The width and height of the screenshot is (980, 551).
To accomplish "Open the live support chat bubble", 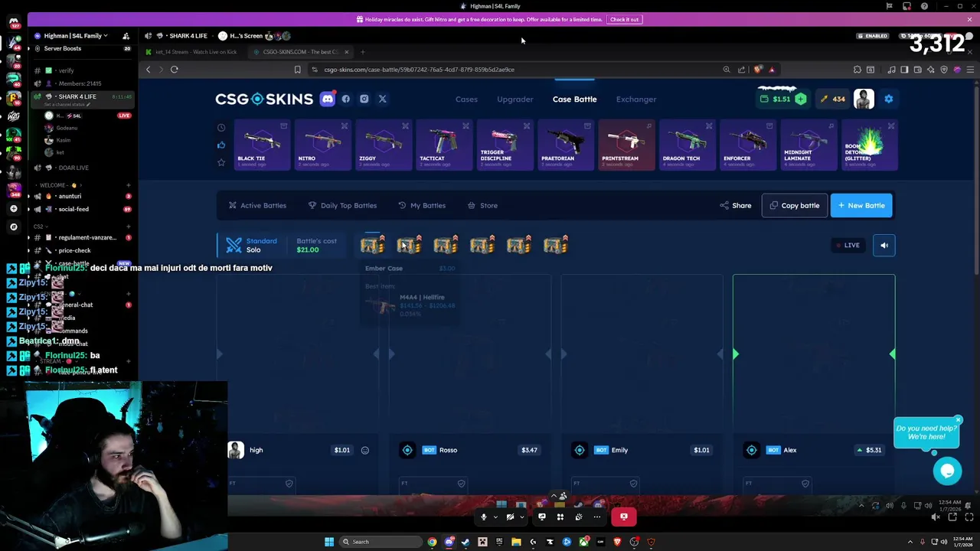I will click(947, 471).
